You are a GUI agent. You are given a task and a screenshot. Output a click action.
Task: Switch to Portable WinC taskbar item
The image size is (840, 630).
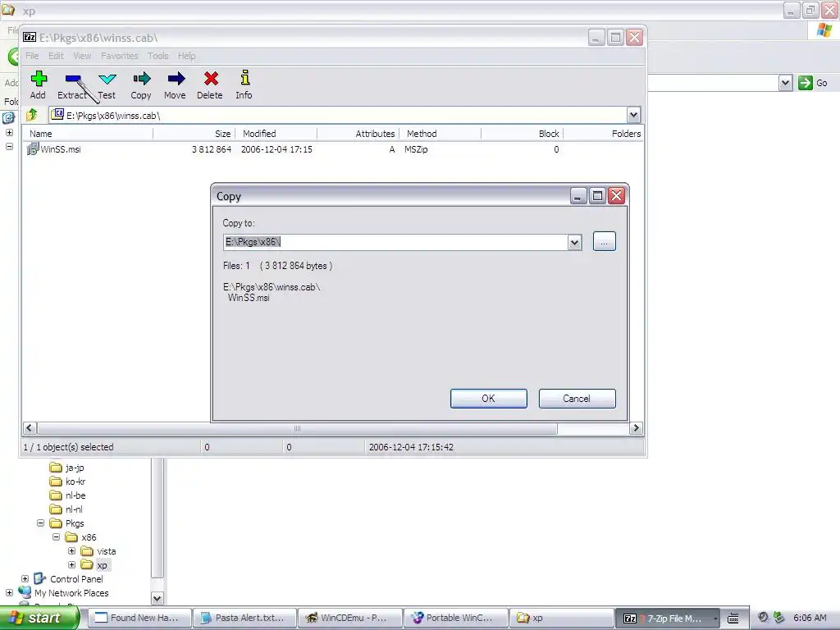coord(456,618)
